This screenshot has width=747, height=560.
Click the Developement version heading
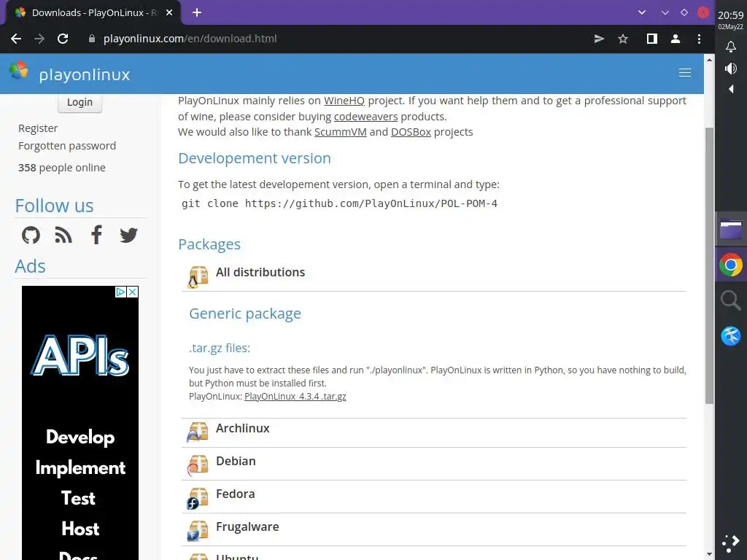click(x=255, y=158)
